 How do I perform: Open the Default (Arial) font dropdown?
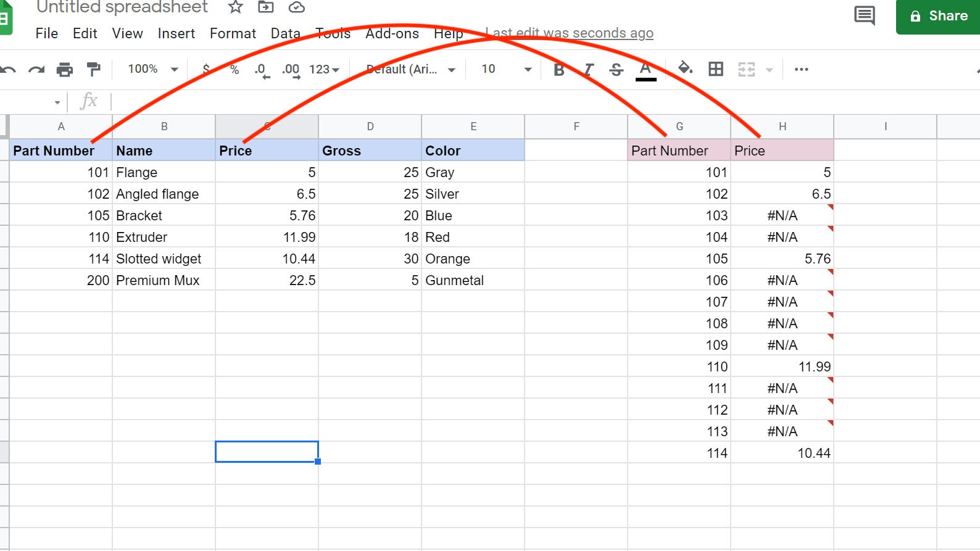410,69
